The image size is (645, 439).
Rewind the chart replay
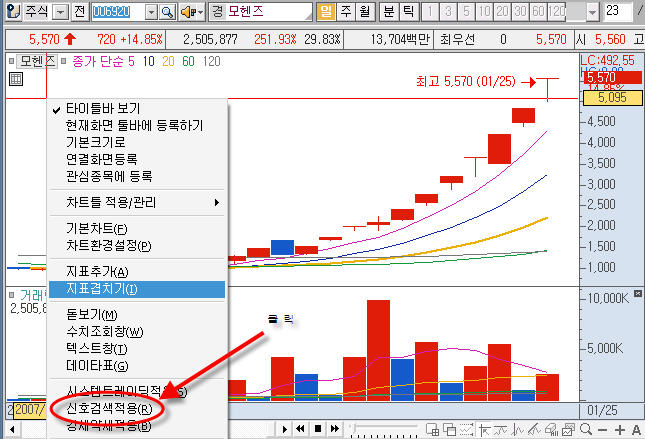point(300,429)
